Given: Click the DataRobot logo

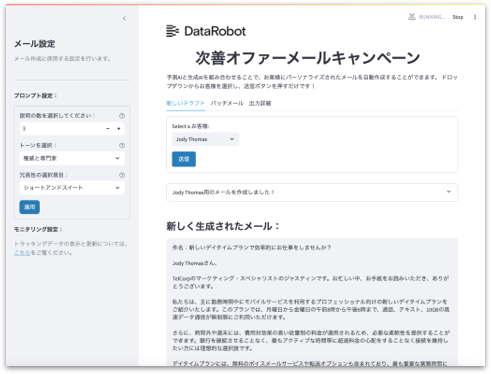Looking at the screenshot, I should 206,31.
